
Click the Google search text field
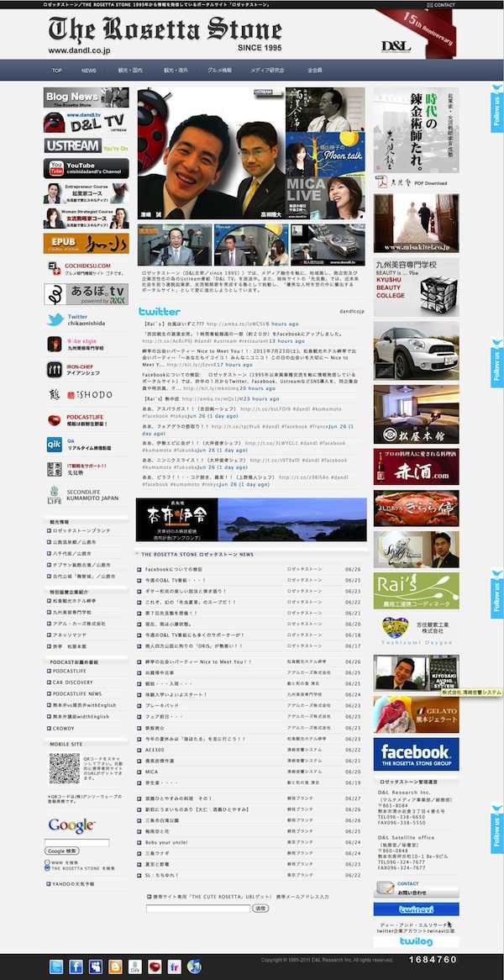click(77, 842)
